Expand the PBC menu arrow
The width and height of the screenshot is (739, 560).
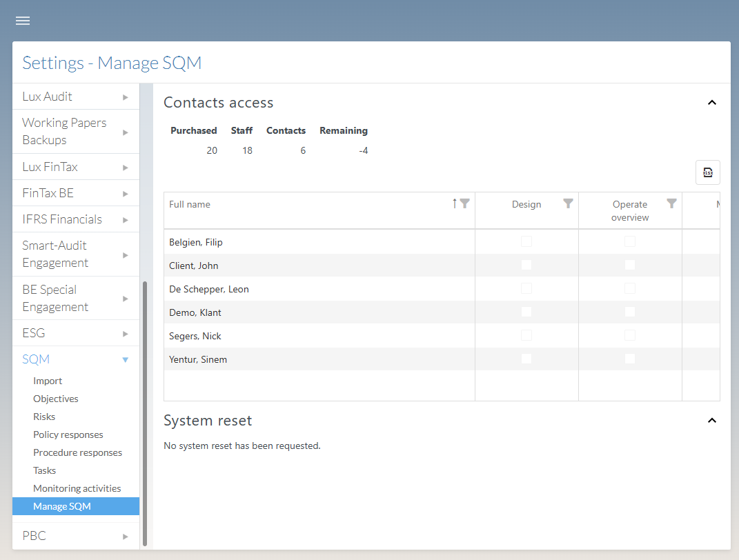pyautogui.click(x=126, y=537)
